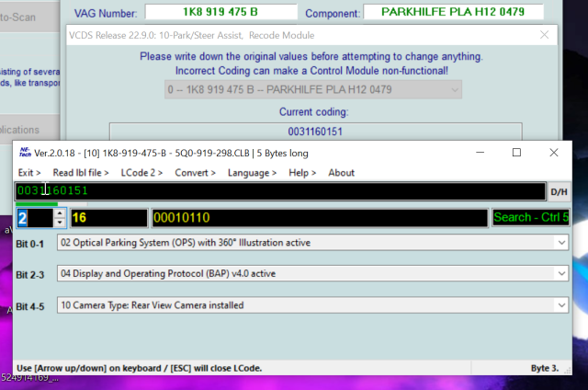Open the Bit 2-3 BAP protocol dropdown

click(x=561, y=273)
